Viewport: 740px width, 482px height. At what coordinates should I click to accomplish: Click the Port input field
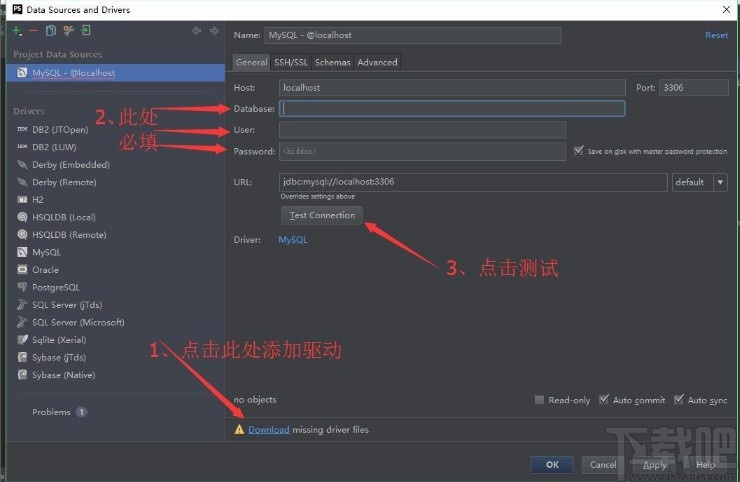pyautogui.click(x=694, y=88)
